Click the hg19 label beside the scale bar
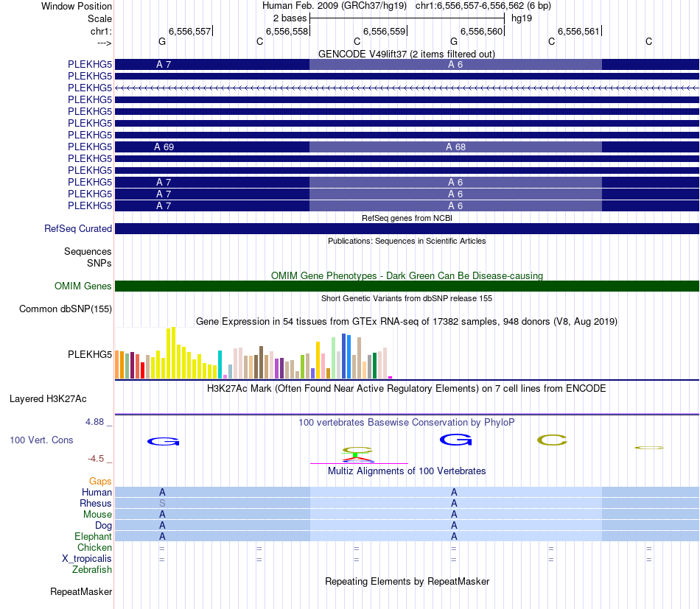Image resolution: width=700 pixels, height=609 pixels. 522,18
